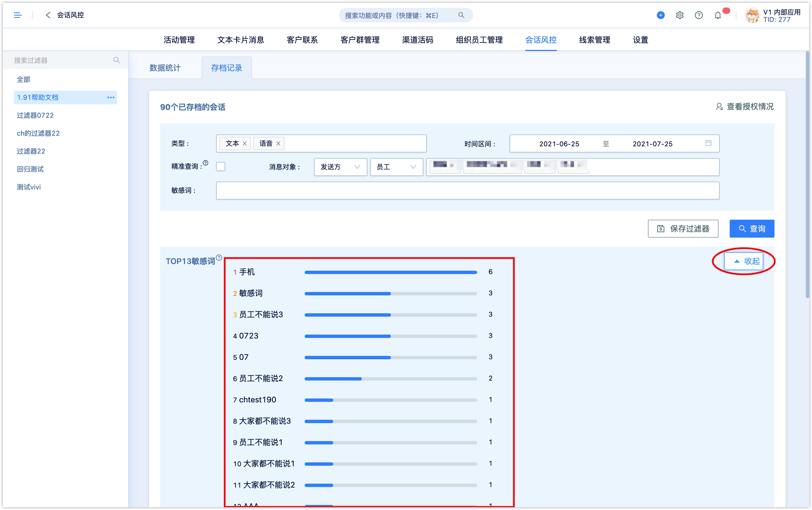
Task: Select the 会话风控 menu item
Action: [541, 40]
